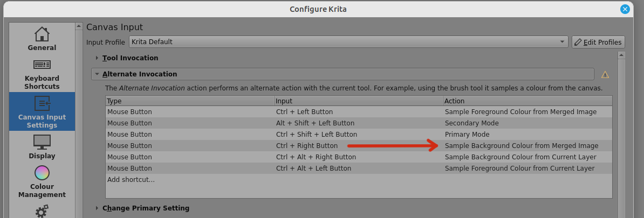Click the Action column header
Image resolution: width=644 pixels, height=218 pixels.
(x=527, y=101)
